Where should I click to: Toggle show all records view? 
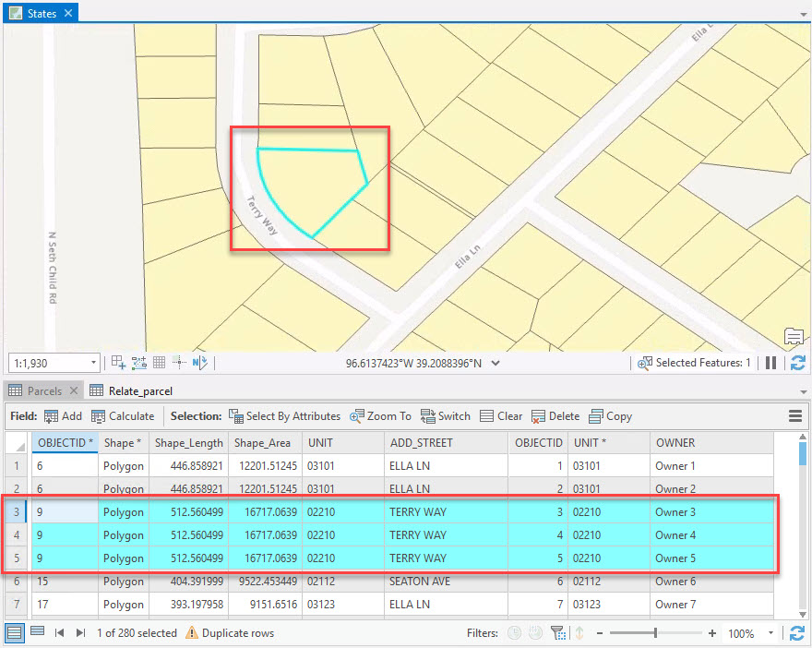(x=15, y=633)
